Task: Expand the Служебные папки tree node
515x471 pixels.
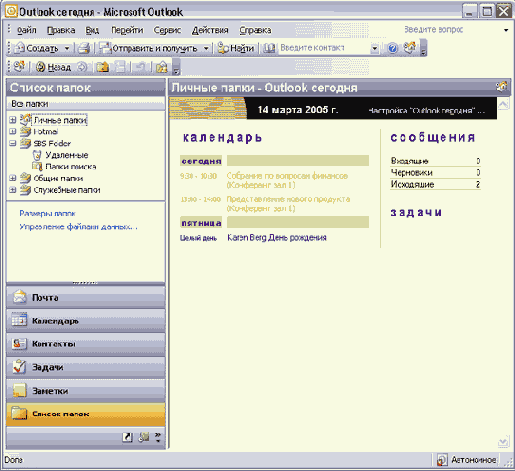Action: coord(13,190)
